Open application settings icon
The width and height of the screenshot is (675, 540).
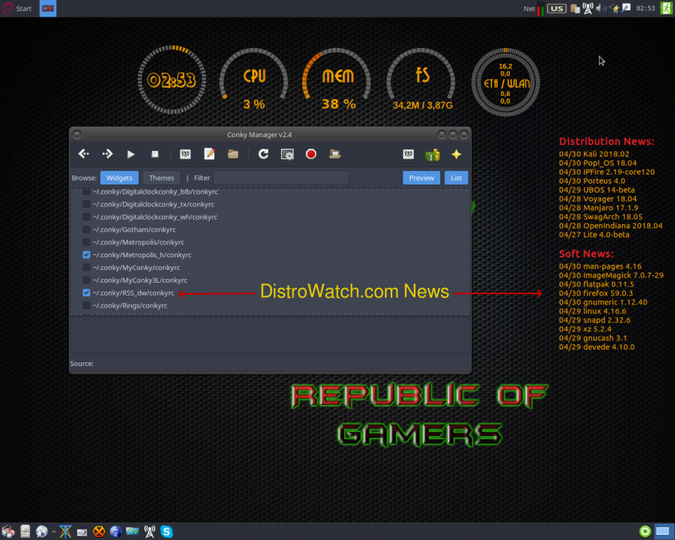point(408,154)
